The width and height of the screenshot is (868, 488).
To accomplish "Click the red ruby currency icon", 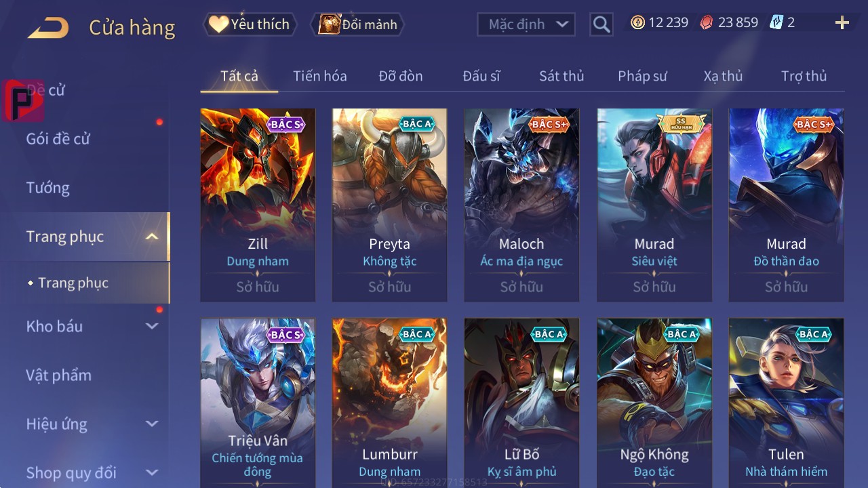I will [707, 22].
